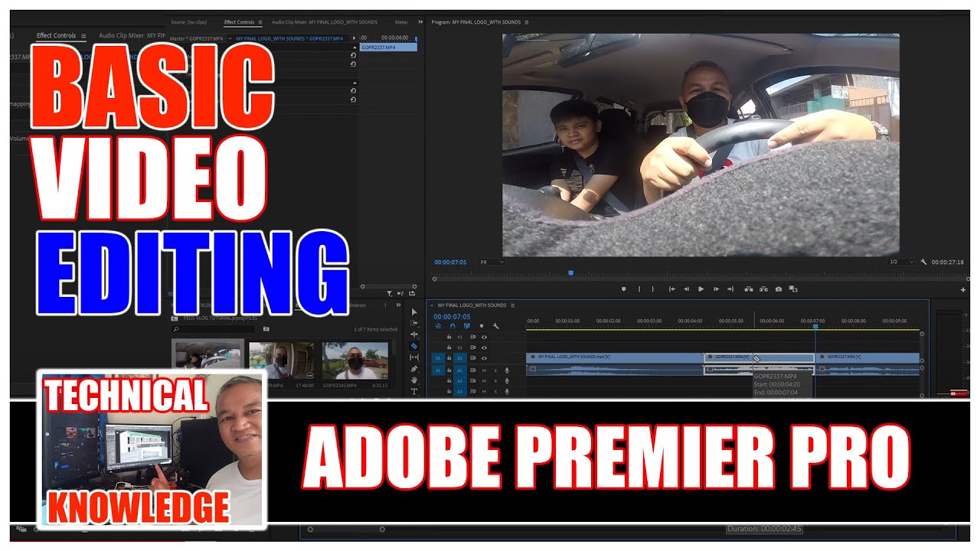Toggle the eye visibility of track V1
The height and width of the screenshot is (551, 980).
coord(484,358)
